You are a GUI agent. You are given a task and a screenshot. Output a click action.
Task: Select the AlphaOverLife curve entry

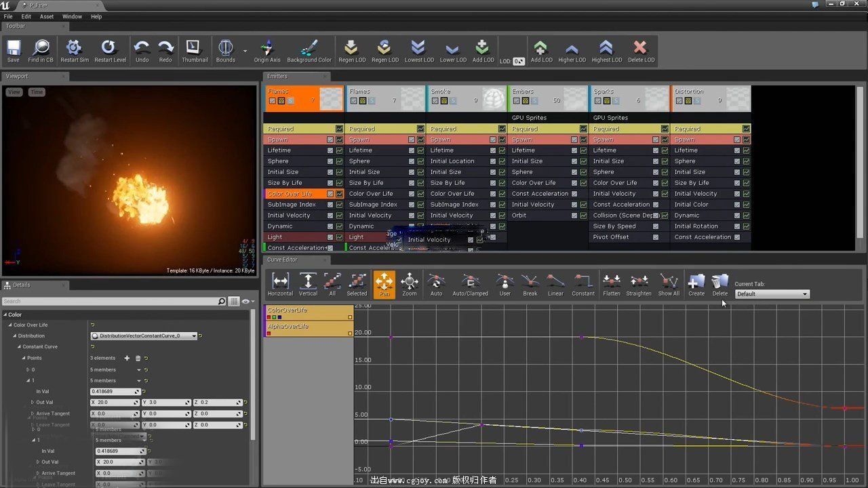(309, 329)
